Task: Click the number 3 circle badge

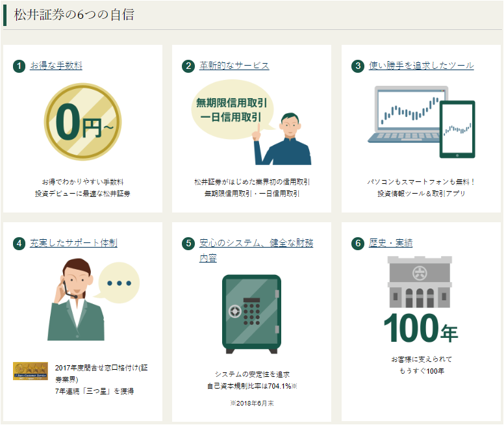Action: 358,66
